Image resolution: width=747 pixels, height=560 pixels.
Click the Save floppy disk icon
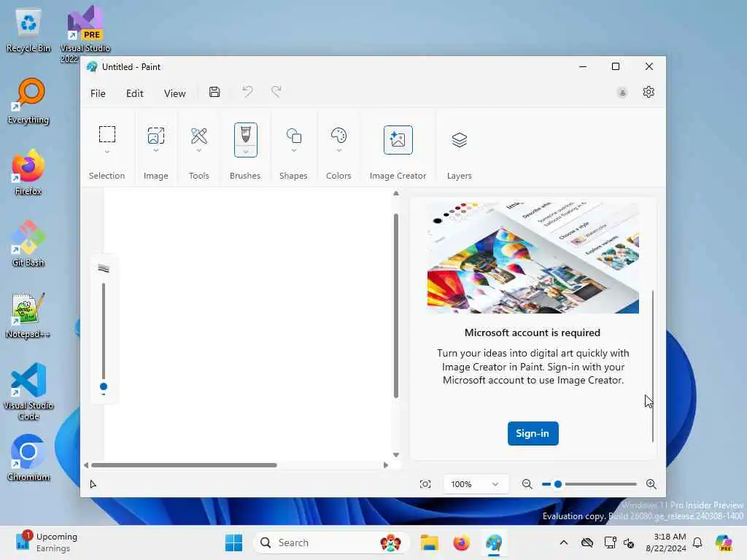click(x=214, y=92)
